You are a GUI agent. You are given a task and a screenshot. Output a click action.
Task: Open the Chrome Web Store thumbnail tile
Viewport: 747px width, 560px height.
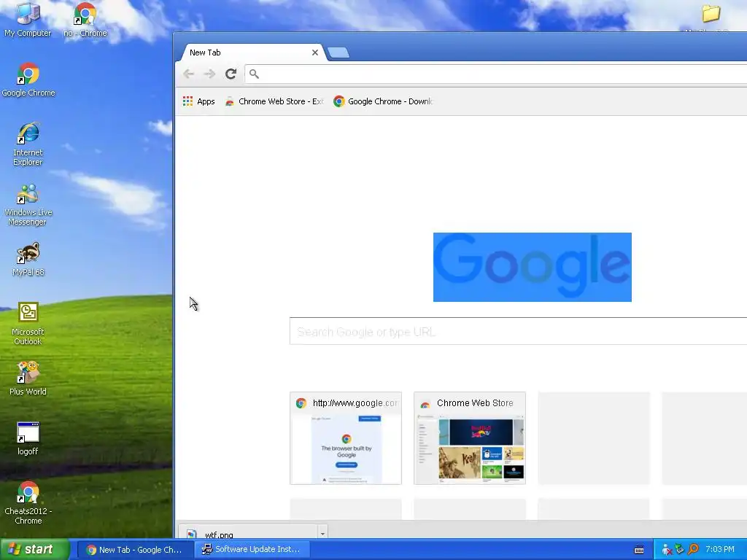click(x=470, y=438)
